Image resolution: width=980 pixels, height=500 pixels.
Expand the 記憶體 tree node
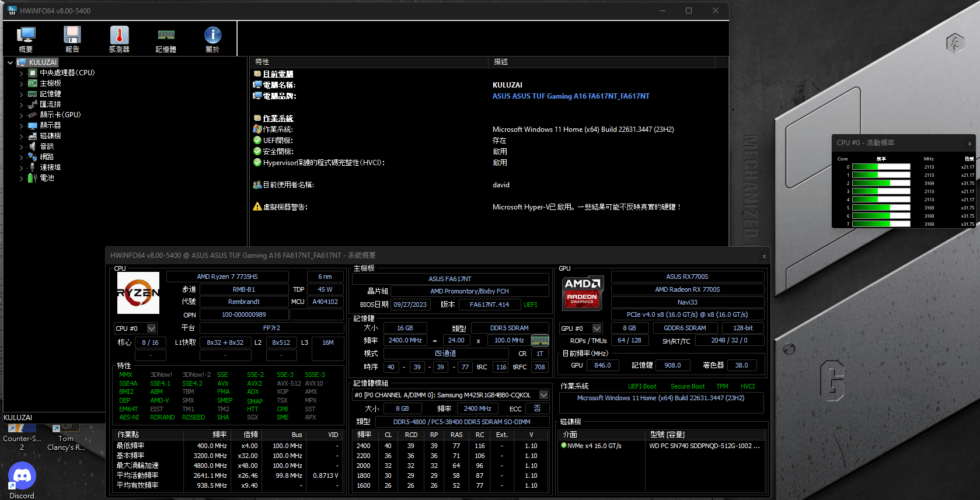point(22,94)
